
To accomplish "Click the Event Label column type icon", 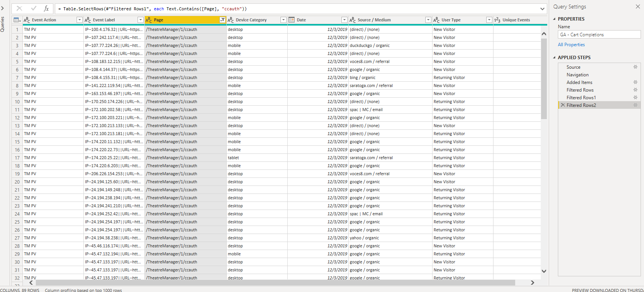I will 88,20.
